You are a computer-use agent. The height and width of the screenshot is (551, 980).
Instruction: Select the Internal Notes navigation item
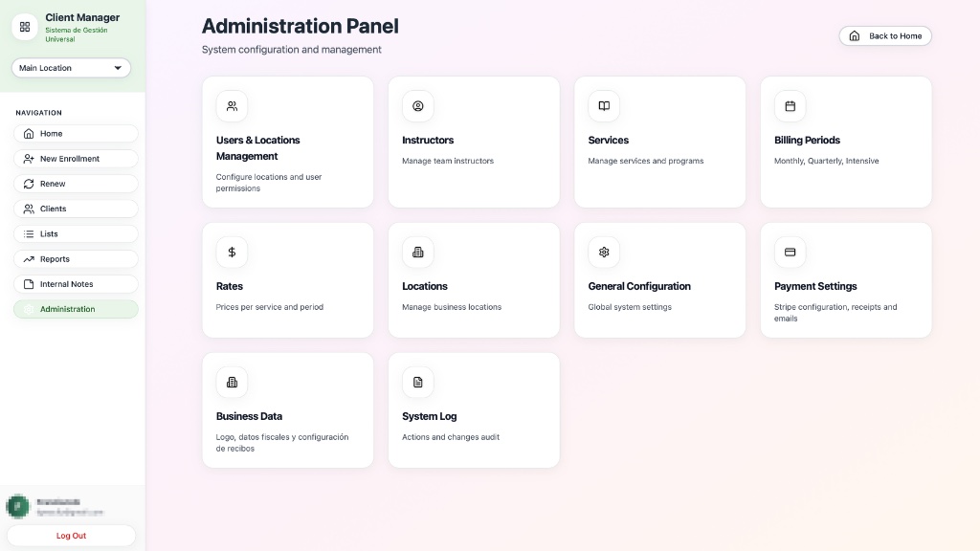pos(76,284)
